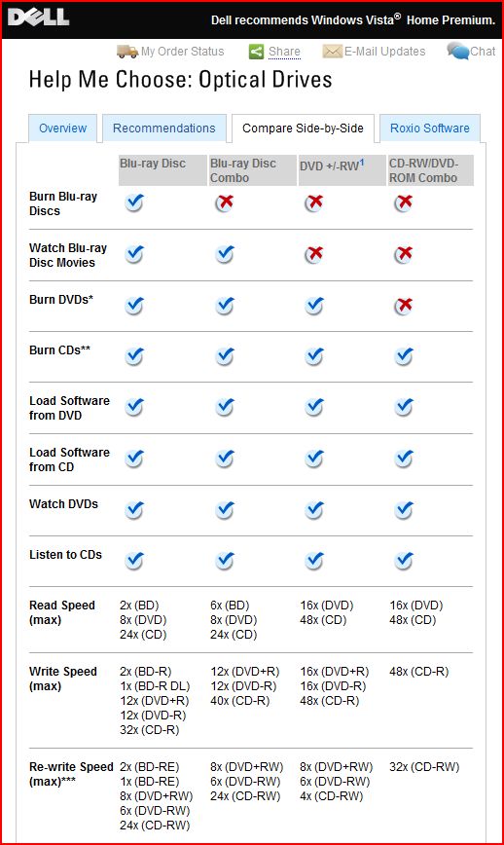Open the Roxio Software tab

pos(430,129)
